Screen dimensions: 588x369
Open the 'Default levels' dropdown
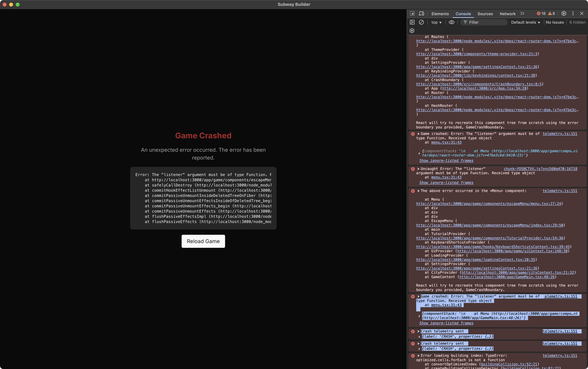click(525, 22)
